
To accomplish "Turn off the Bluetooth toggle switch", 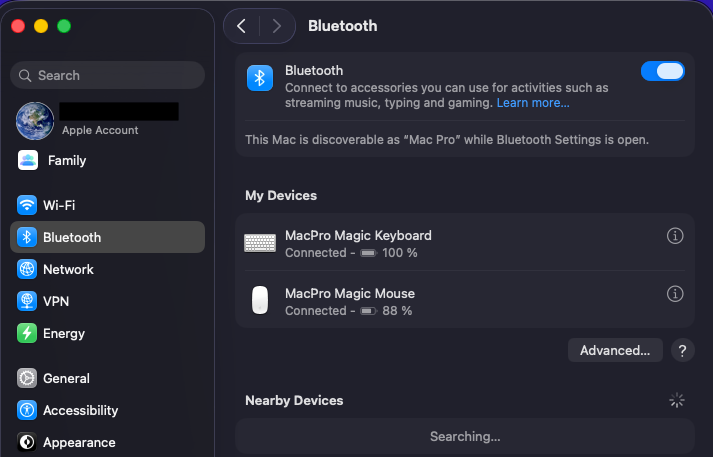I will (x=663, y=71).
